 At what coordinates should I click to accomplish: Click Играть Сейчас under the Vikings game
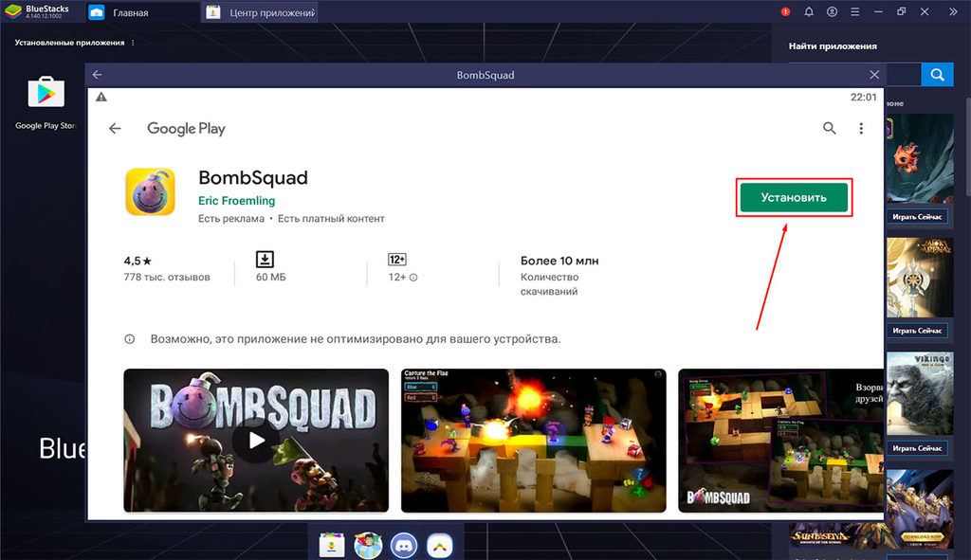pyautogui.click(x=917, y=448)
